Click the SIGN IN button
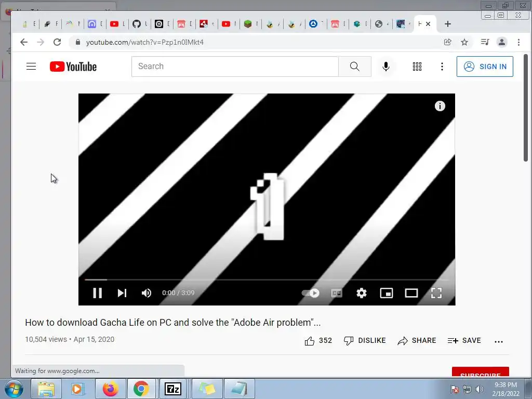This screenshot has width=532, height=399. pos(485,66)
